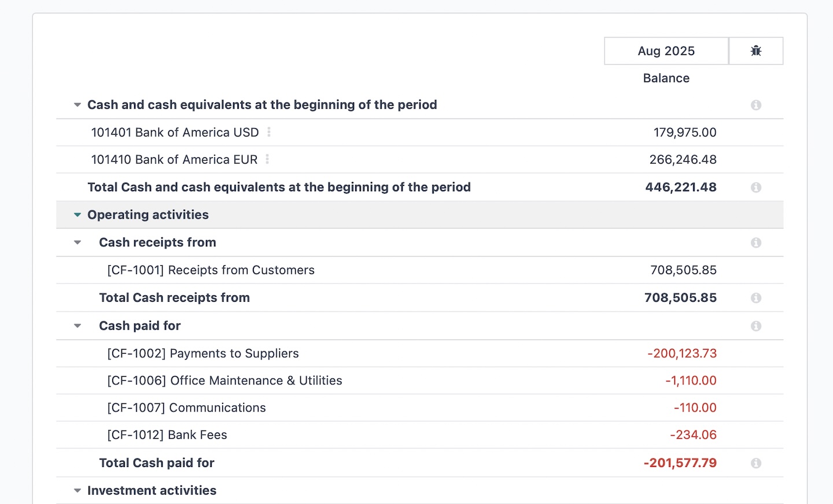Collapse the Operating activities section
Screen dimensions: 833x504
[78, 215]
